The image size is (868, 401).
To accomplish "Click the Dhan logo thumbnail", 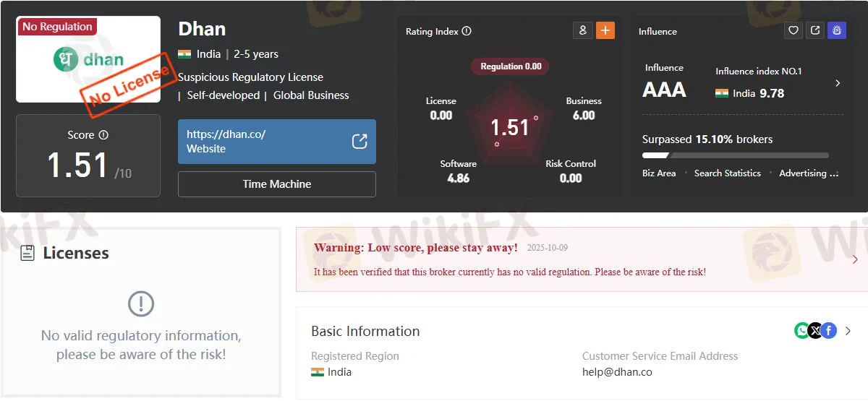I will (x=88, y=59).
